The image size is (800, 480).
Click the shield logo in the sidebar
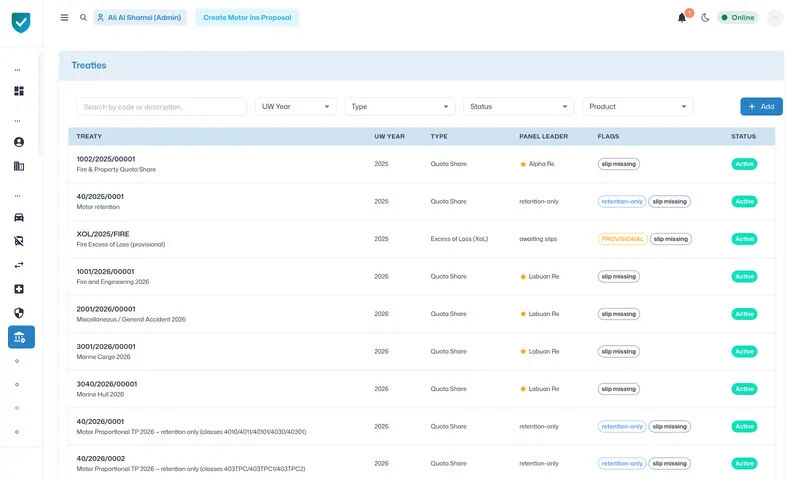21,22
